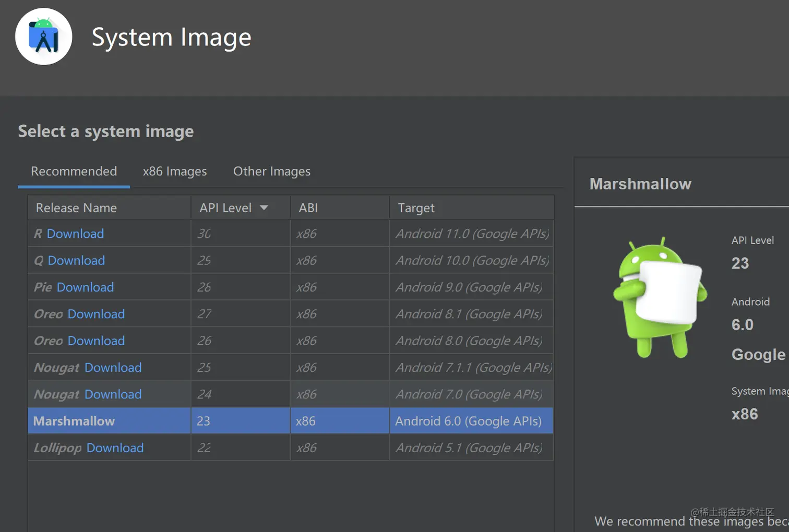The width and height of the screenshot is (789, 532).
Task: Download Nougat API 25 image
Action: [113, 368]
